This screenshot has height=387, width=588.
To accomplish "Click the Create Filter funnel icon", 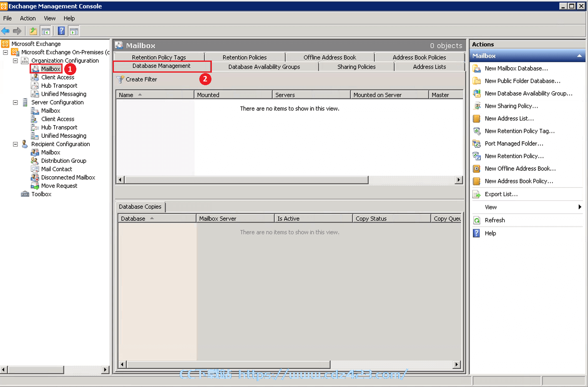I will click(x=121, y=79).
